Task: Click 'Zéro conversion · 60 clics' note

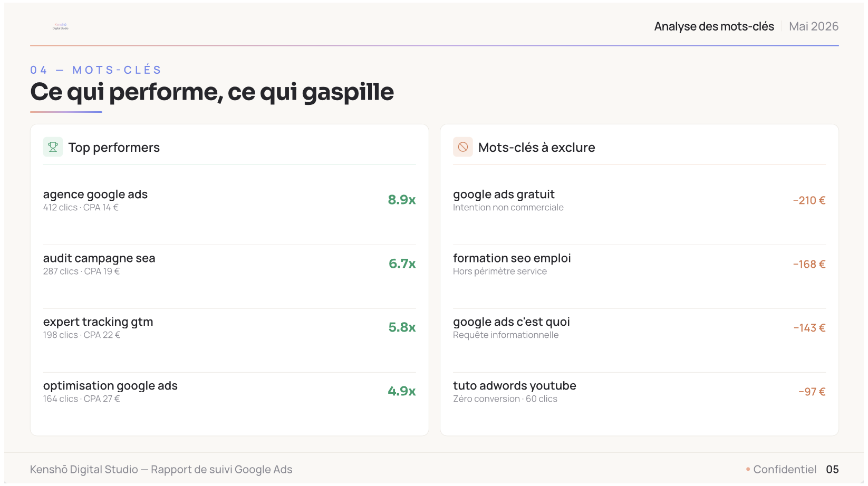Action: pyautogui.click(x=505, y=399)
